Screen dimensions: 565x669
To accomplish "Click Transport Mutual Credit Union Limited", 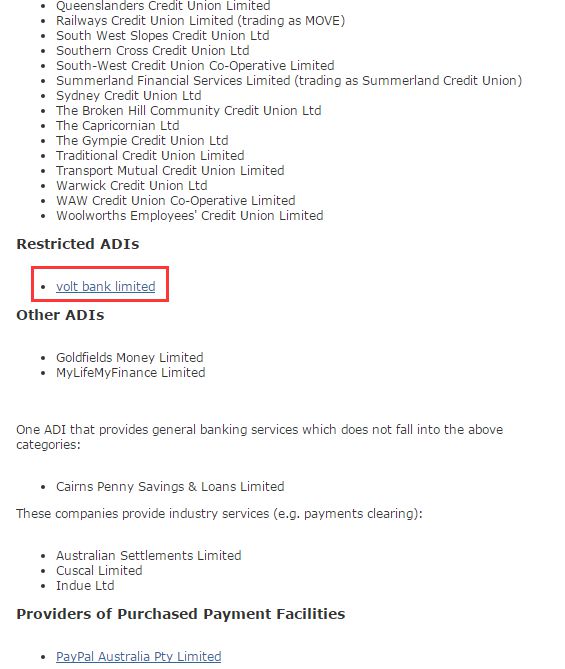I will 170,171.
